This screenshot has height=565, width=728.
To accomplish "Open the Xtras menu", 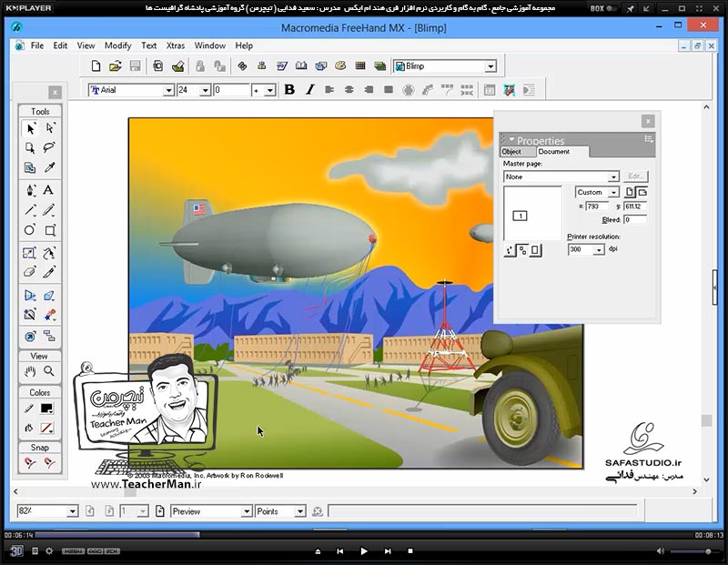I will [176, 45].
